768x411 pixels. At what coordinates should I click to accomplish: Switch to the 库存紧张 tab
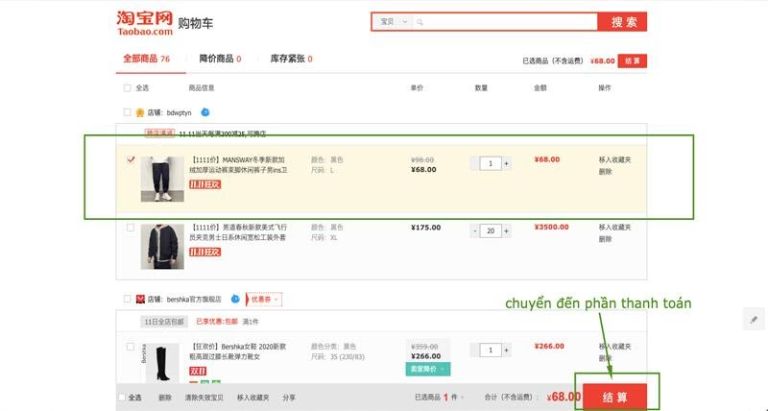[x=291, y=59]
